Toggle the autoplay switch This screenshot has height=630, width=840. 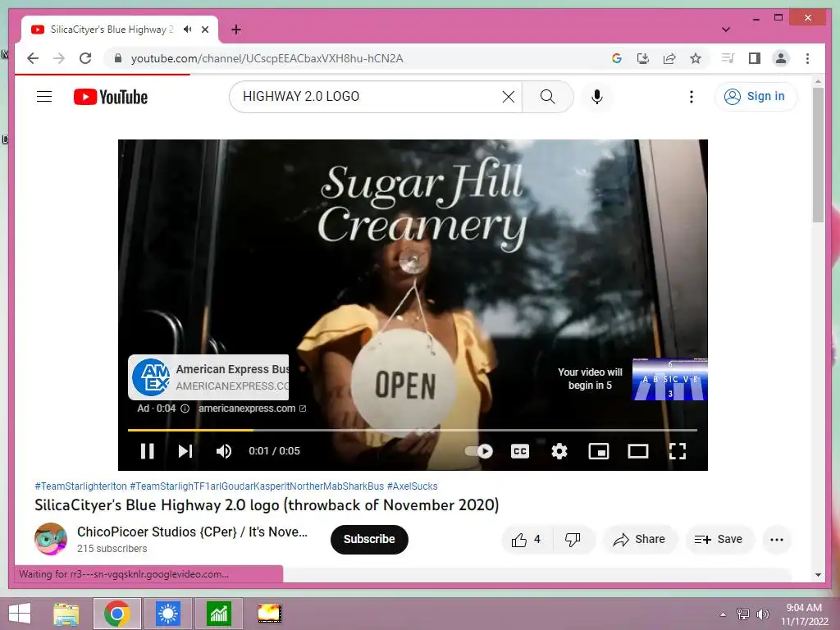478,451
